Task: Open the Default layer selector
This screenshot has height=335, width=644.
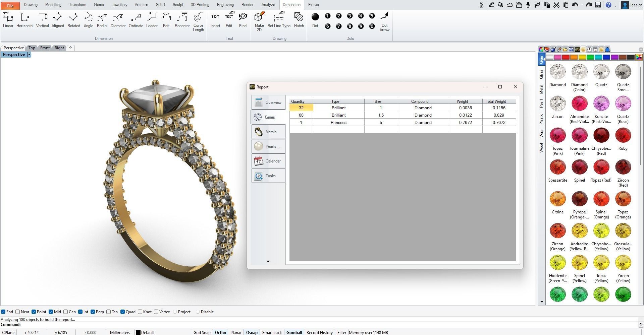Action: (145, 332)
